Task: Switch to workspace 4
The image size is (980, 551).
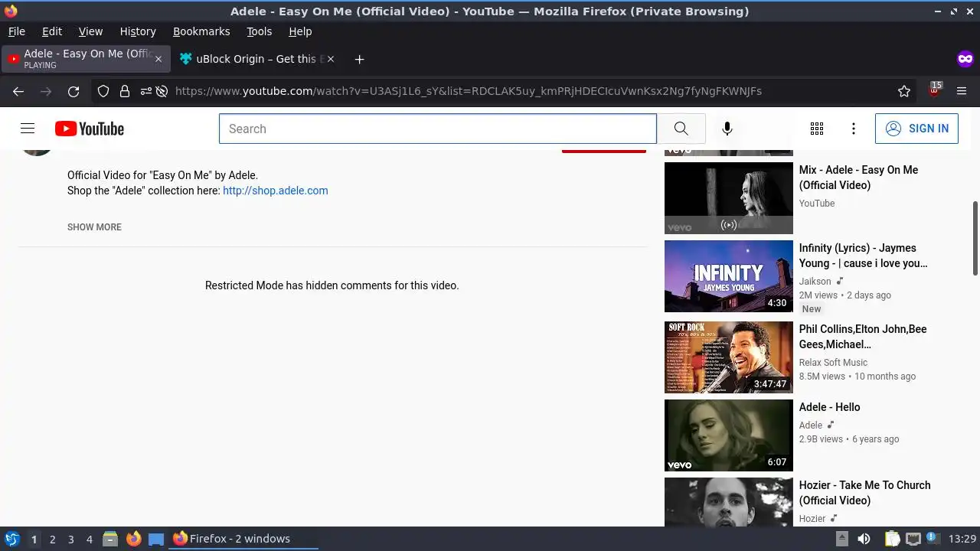Action: click(90, 540)
